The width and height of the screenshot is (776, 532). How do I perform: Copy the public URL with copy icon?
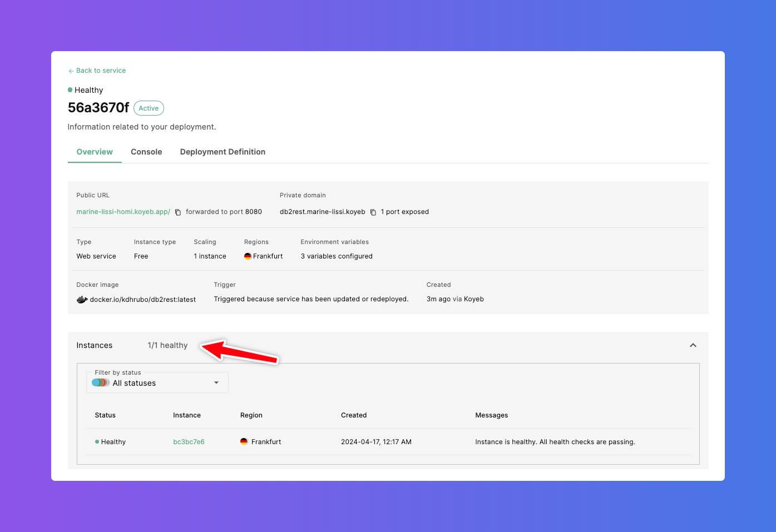pos(178,212)
